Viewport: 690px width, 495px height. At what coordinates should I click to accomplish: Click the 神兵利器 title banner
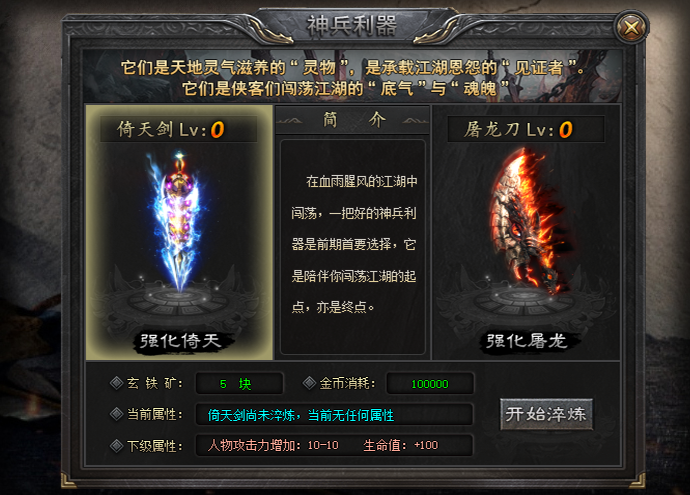pyautogui.click(x=352, y=26)
